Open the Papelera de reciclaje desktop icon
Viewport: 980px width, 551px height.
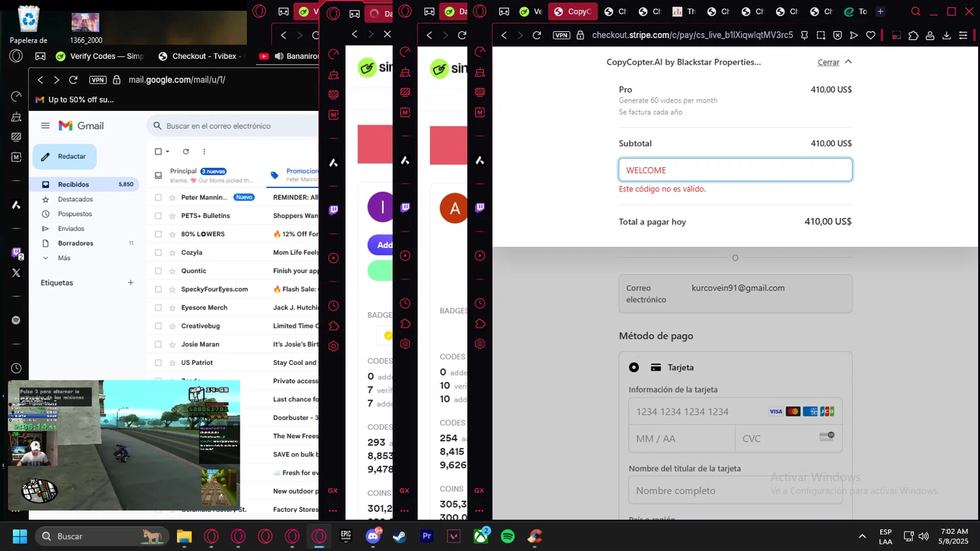click(29, 25)
